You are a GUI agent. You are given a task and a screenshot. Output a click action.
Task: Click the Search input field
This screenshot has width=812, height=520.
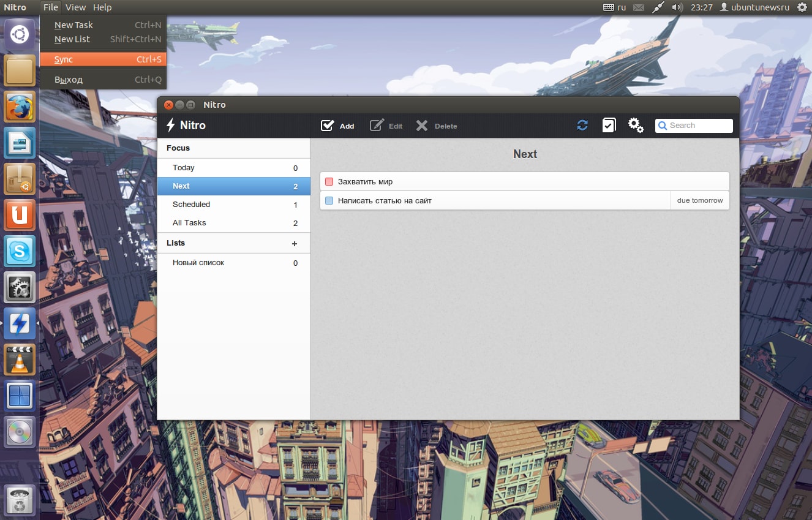pos(694,126)
